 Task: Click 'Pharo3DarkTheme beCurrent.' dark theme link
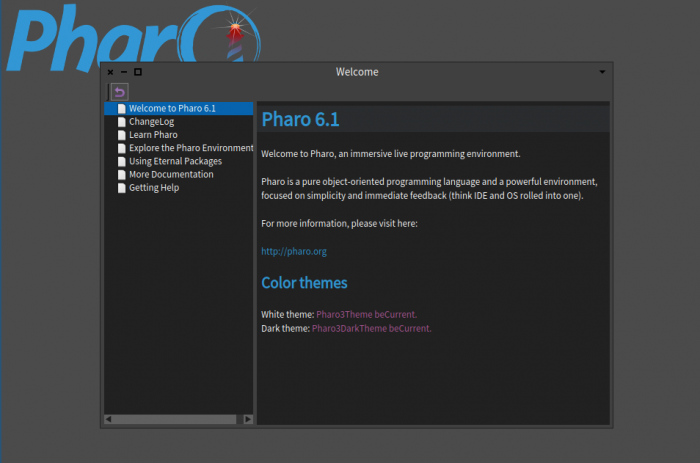pyautogui.click(x=371, y=328)
